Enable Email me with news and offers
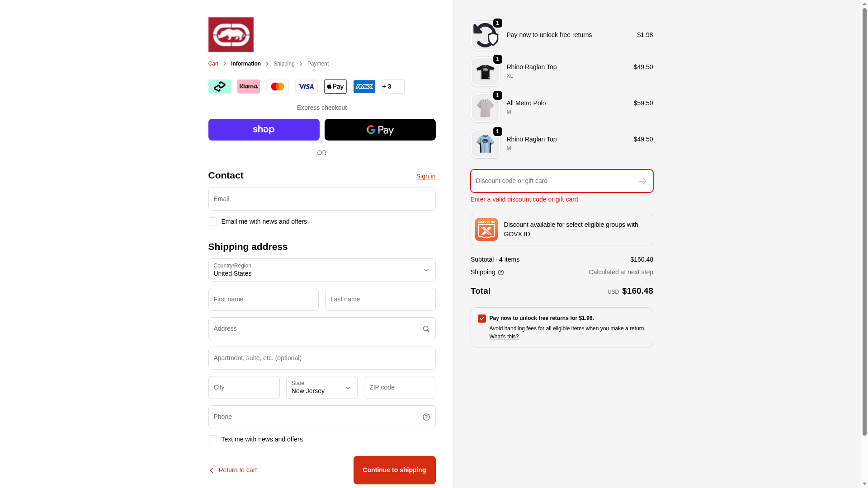868x488 pixels. 212,221
